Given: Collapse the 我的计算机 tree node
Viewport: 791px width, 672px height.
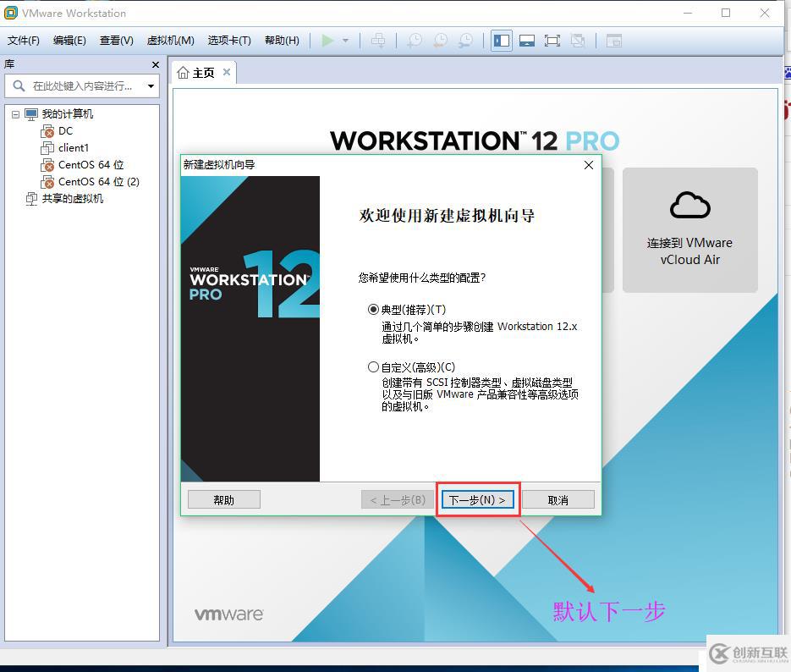Looking at the screenshot, I should coord(15,114).
